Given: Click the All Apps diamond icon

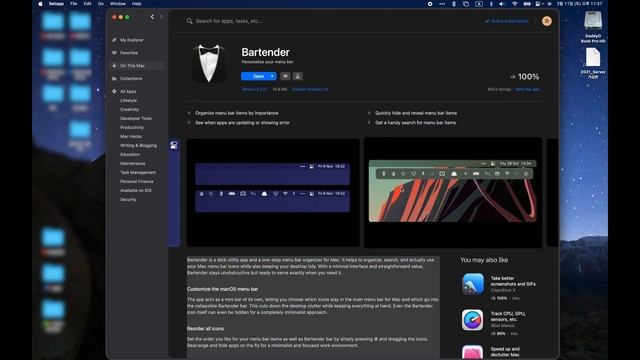Looking at the screenshot, I should [114, 91].
